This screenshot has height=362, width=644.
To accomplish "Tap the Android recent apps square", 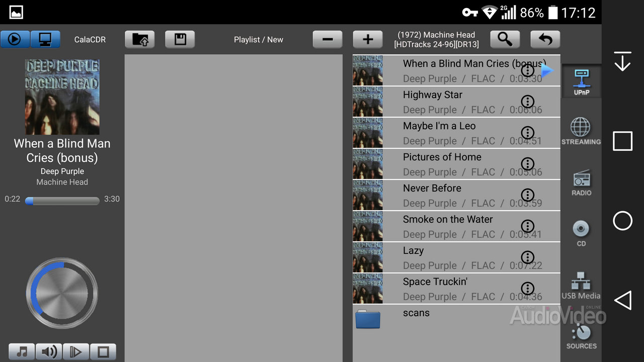I will (x=623, y=141).
